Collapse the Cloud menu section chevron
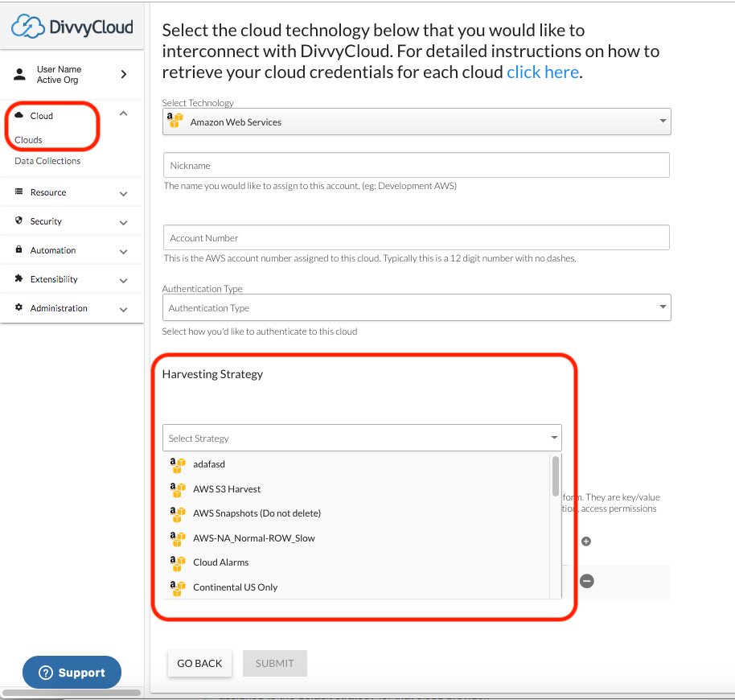 pyautogui.click(x=123, y=113)
